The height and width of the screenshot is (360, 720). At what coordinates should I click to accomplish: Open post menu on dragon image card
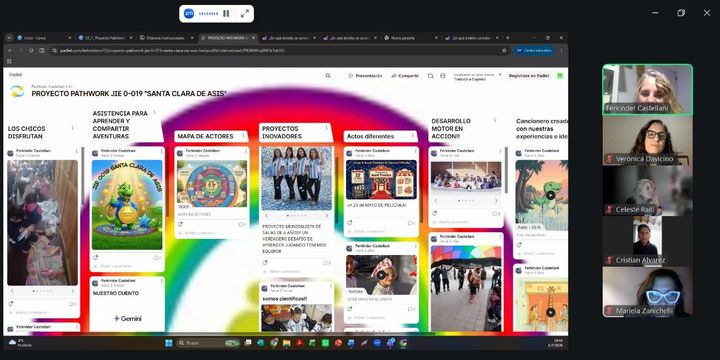(161, 151)
